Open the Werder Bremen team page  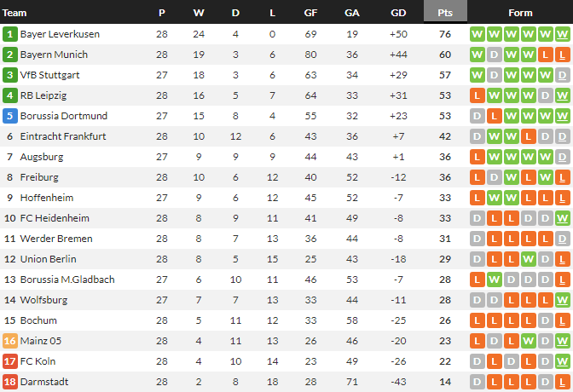point(55,239)
